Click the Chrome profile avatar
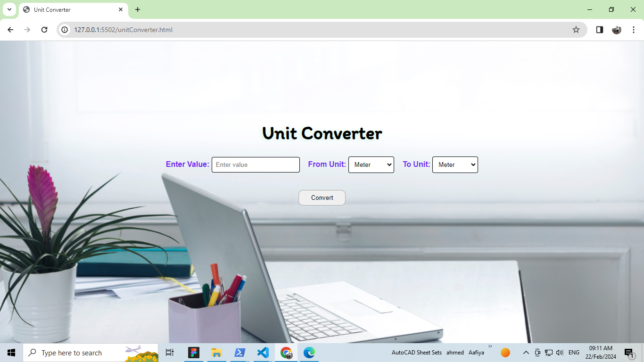Screen dimensions: 644x362 (617, 29)
